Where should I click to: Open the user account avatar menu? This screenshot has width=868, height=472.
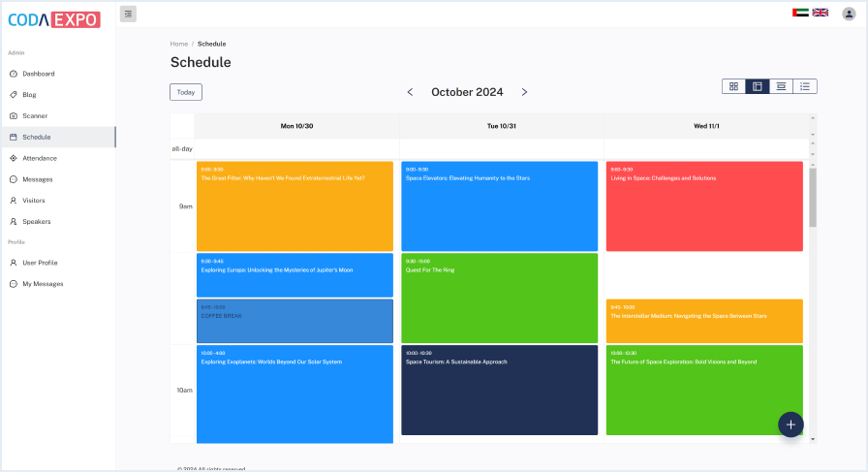[849, 14]
